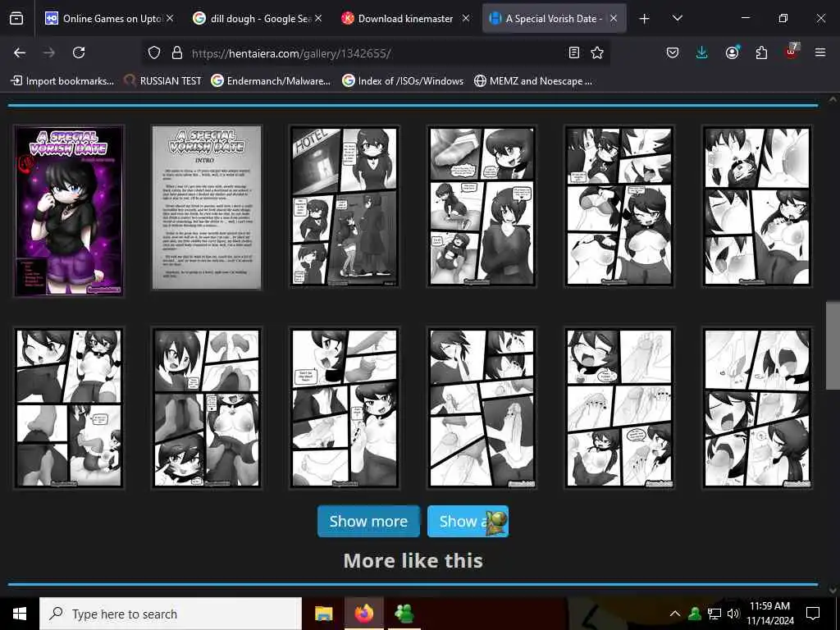Screen dimensions: 840x630
Task: Open a new tab with the plus button
Action: coord(645,19)
